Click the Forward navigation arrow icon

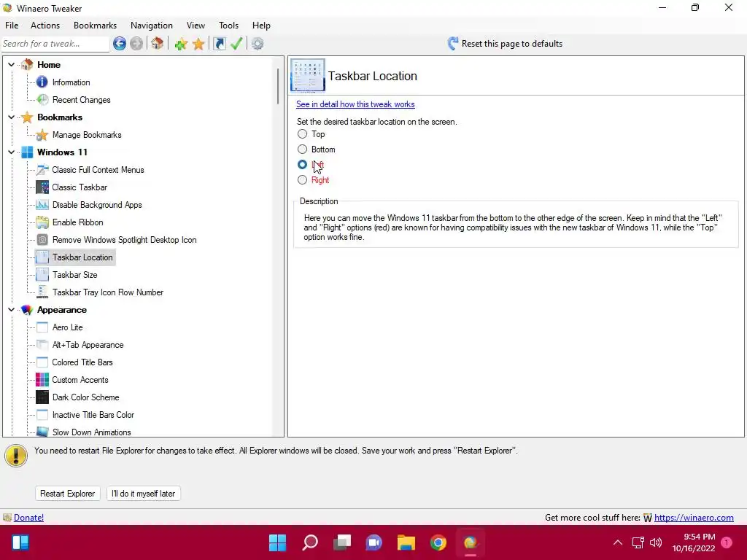[x=136, y=44]
